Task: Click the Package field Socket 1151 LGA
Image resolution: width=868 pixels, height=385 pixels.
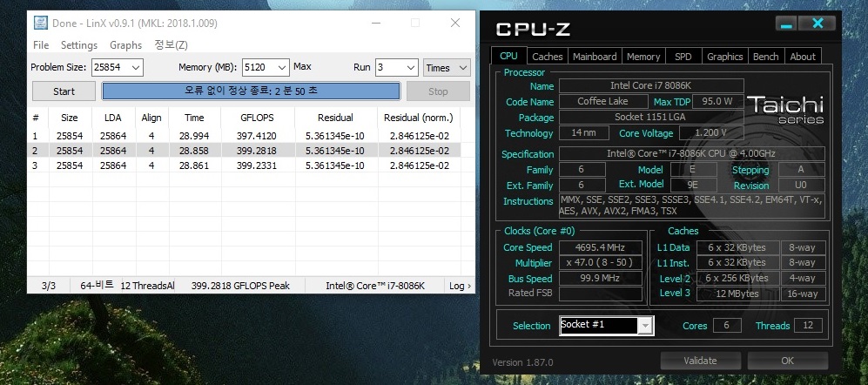Action: coord(651,117)
